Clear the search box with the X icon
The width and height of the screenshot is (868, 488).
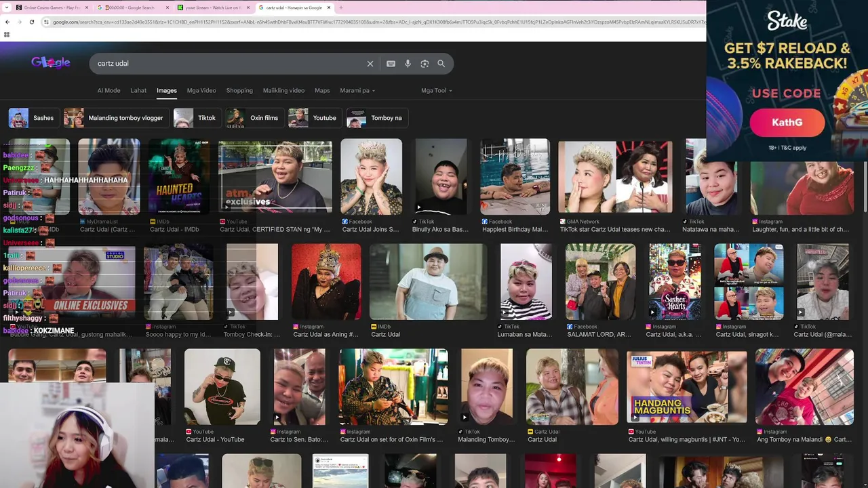pyautogui.click(x=370, y=64)
